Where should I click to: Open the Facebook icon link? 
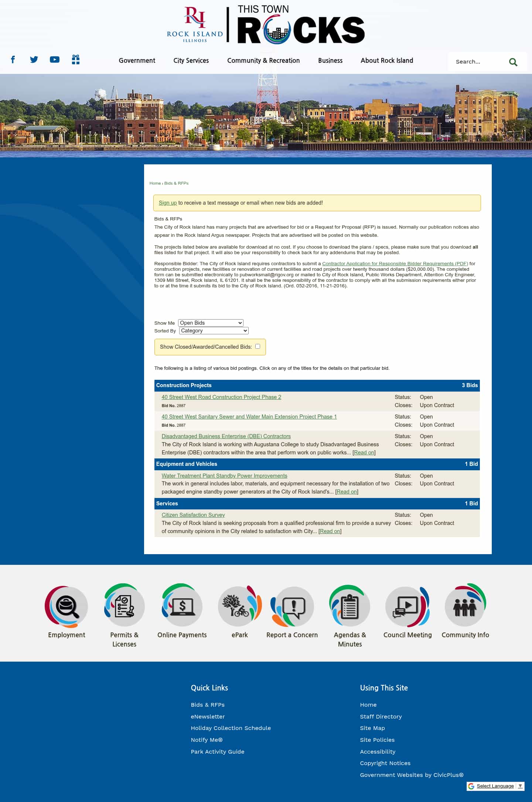click(13, 59)
